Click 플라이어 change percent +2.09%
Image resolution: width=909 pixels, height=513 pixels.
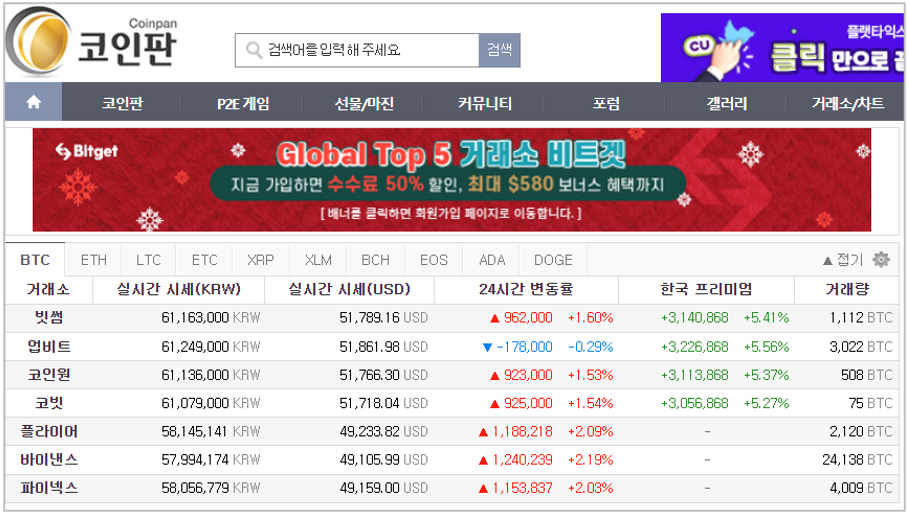[x=590, y=431]
